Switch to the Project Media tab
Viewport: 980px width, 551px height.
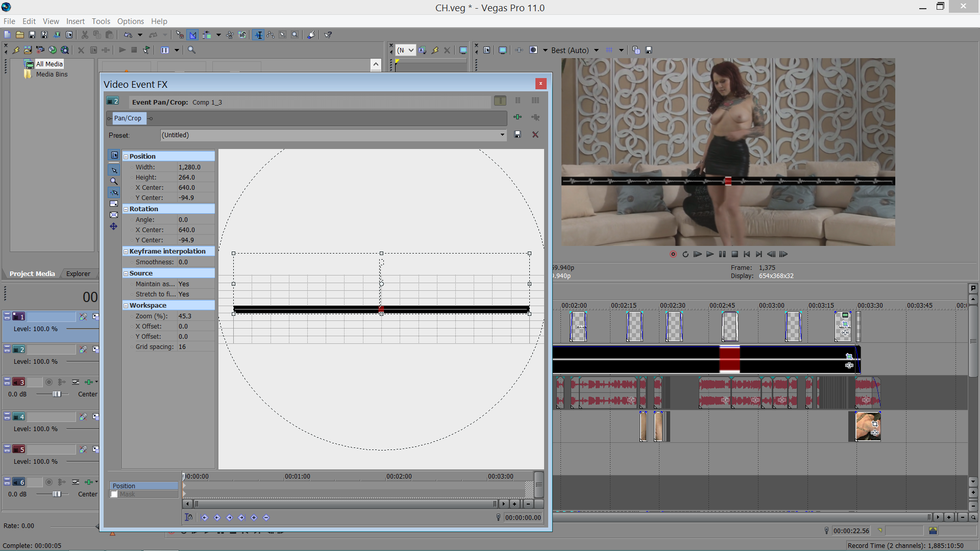coord(32,274)
